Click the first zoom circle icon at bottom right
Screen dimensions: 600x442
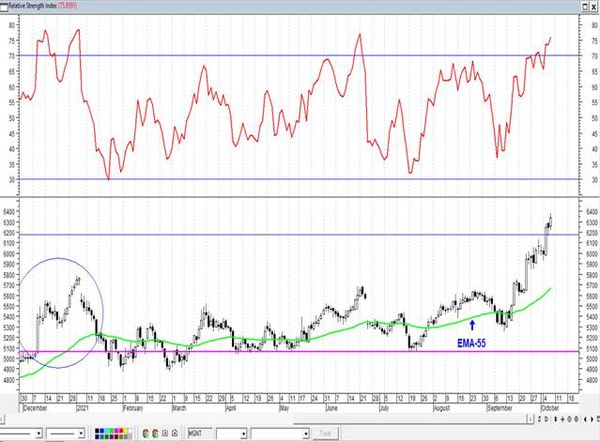tap(569, 419)
